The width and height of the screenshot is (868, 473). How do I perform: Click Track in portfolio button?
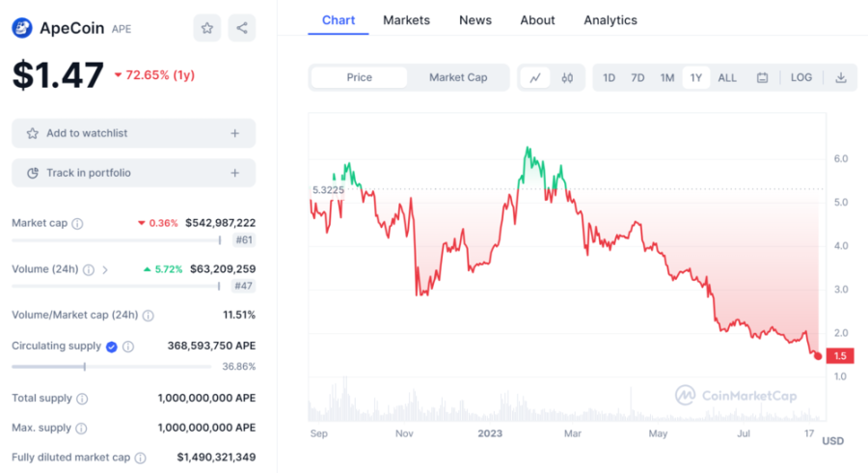click(x=133, y=173)
